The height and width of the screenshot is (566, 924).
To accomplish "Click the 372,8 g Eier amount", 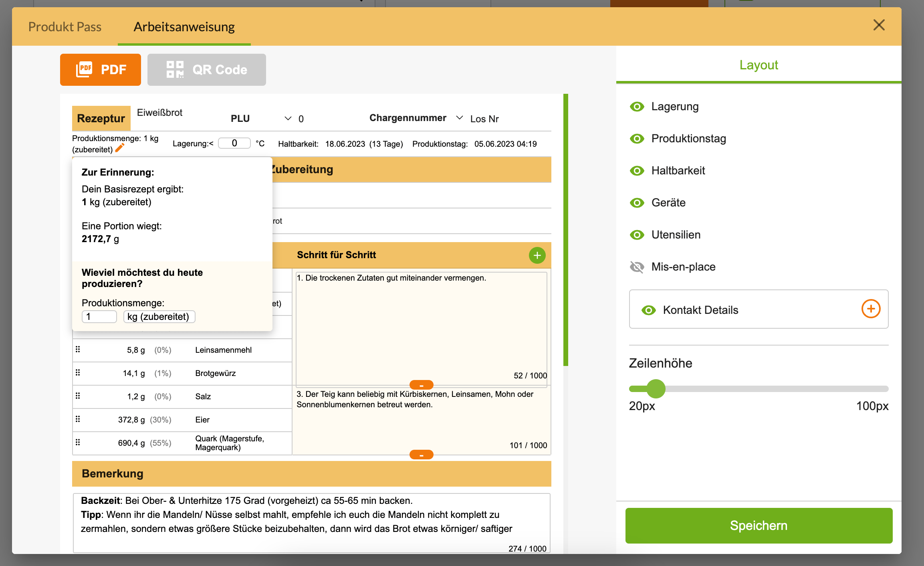I will point(131,420).
